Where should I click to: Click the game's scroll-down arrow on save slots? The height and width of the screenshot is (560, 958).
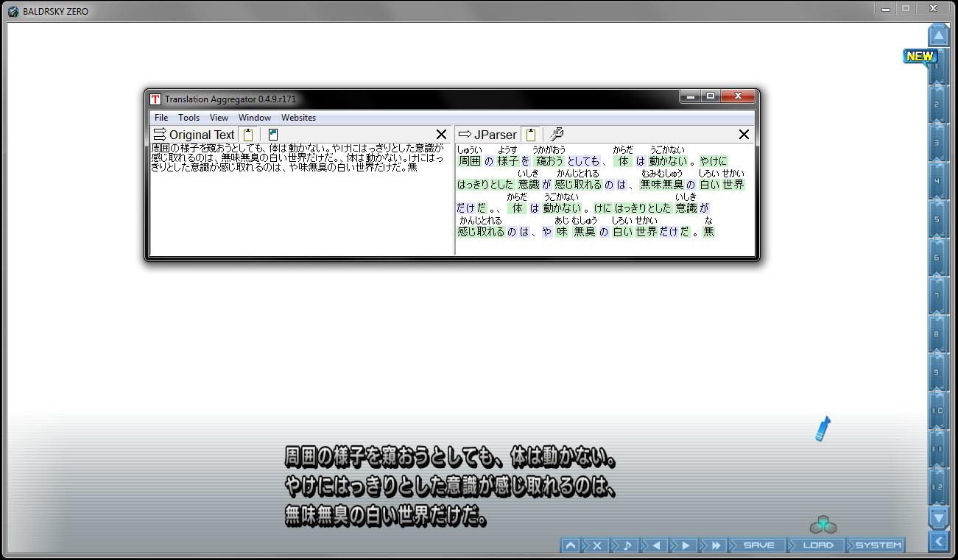pyautogui.click(x=938, y=517)
